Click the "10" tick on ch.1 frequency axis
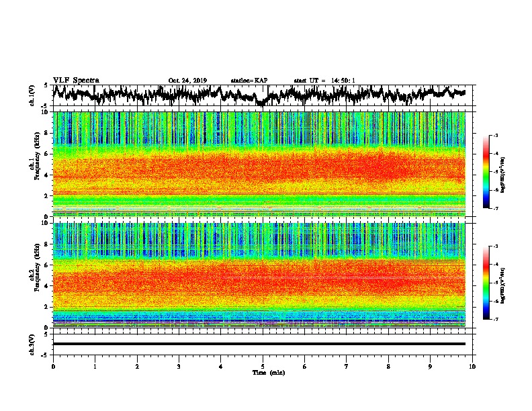Viewport: 532px width, 411px height. tap(46, 112)
